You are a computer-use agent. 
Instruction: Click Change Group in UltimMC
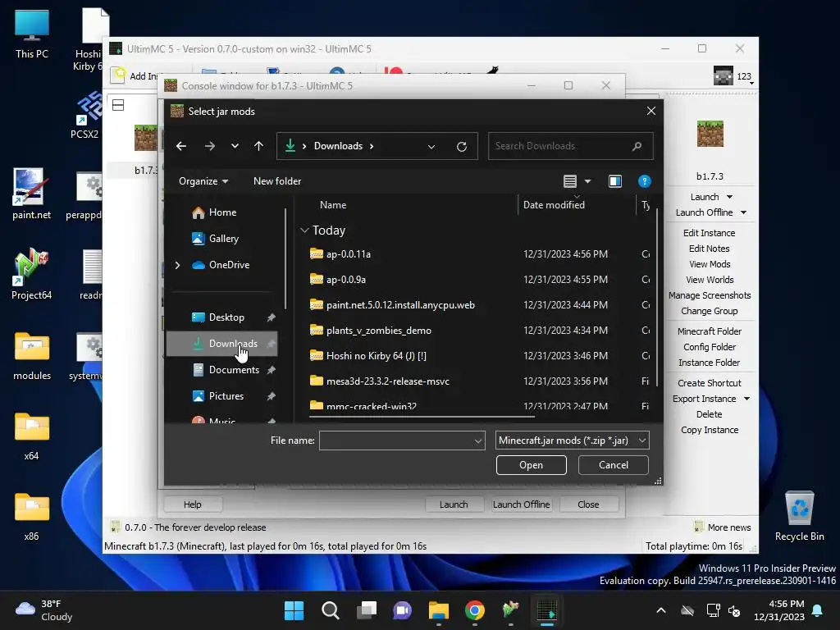click(710, 311)
